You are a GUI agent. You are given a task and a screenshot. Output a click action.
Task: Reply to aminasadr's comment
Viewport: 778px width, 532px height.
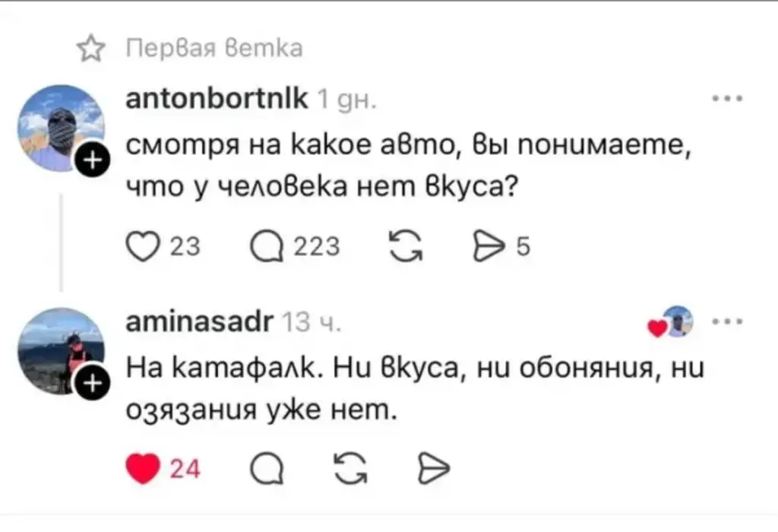265,467
